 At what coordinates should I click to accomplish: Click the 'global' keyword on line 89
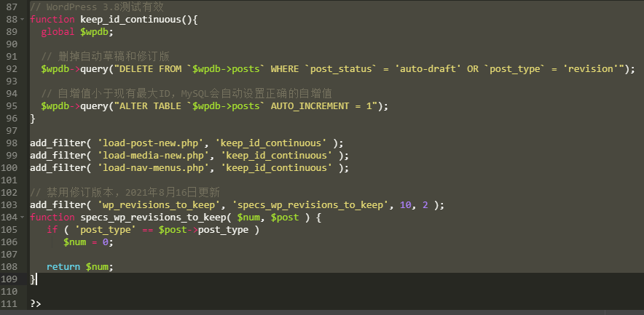coord(58,32)
